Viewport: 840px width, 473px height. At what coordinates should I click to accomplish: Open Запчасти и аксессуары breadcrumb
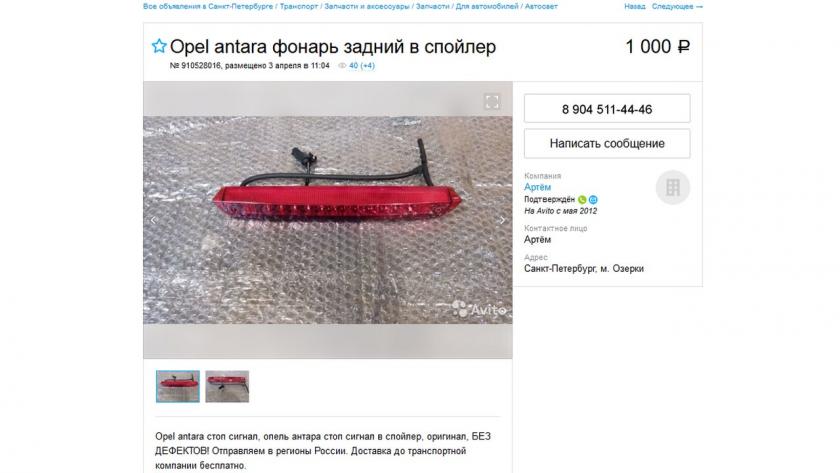367,6
